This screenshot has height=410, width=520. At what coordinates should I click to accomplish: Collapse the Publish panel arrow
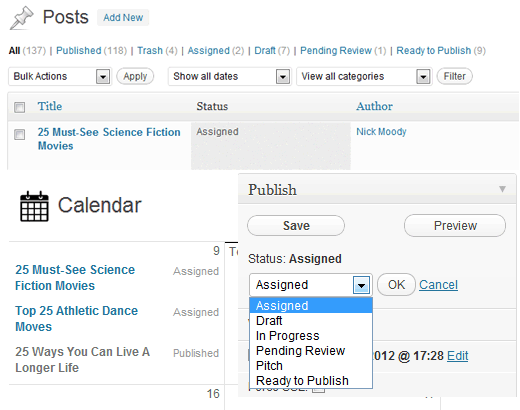[x=502, y=189]
